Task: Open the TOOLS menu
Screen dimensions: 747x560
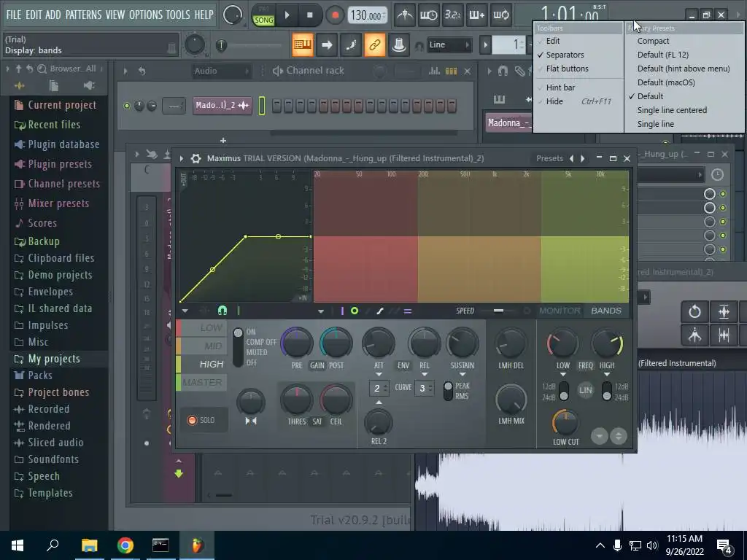Action: [178, 15]
